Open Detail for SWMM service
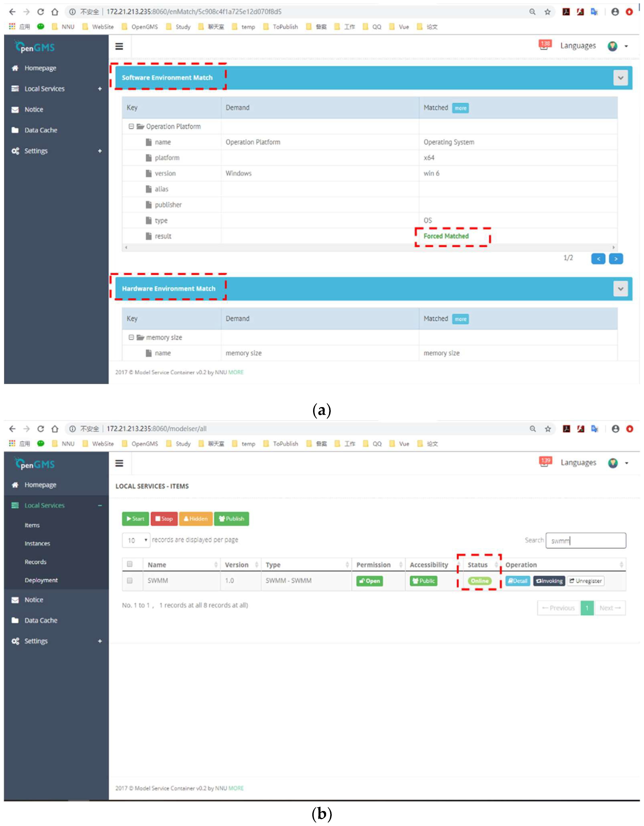644x826 pixels. [x=517, y=581]
